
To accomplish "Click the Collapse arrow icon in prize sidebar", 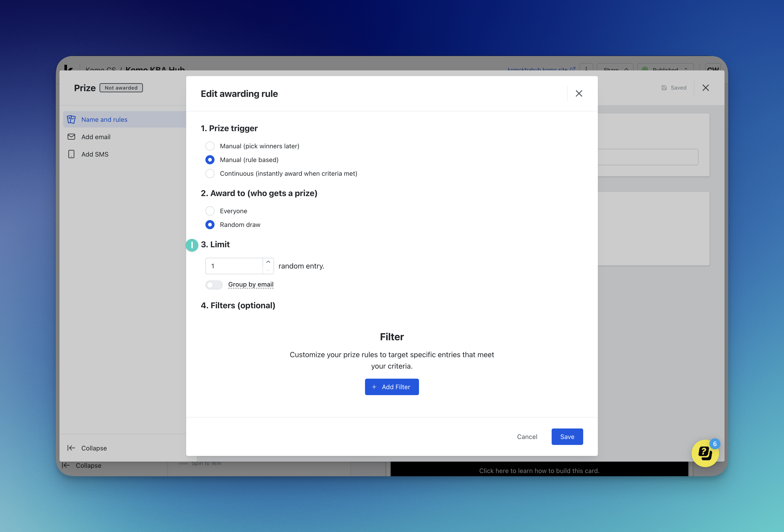I will pyautogui.click(x=71, y=448).
